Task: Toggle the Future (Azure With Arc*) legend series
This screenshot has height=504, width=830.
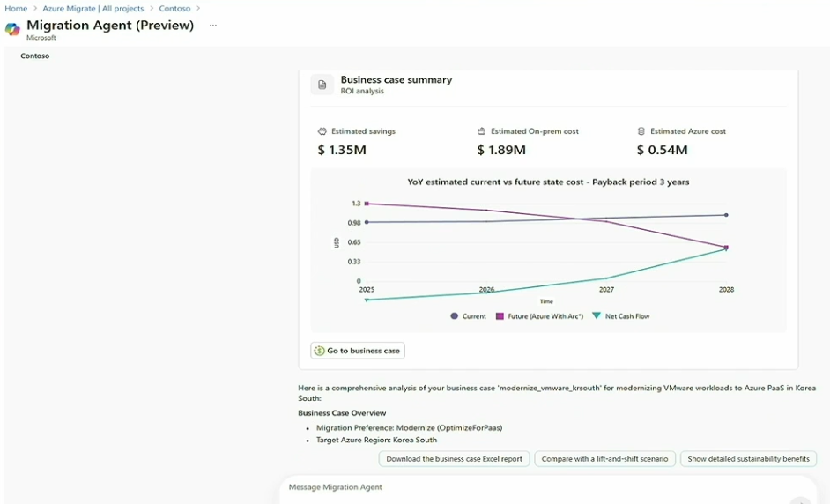Action: click(x=539, y=316)
